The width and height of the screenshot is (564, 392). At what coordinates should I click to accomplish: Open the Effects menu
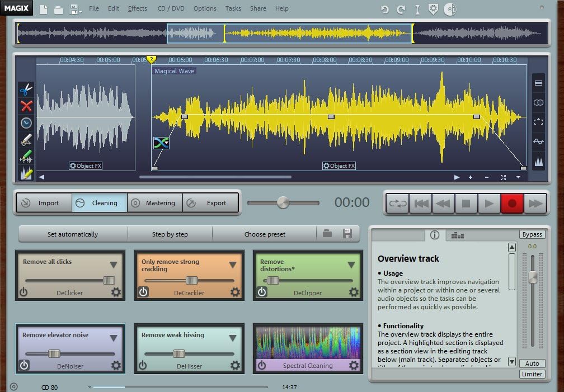138,8
